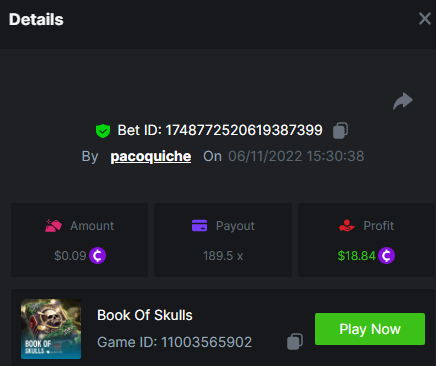Click the red Profit hand icon

(347, 226)
